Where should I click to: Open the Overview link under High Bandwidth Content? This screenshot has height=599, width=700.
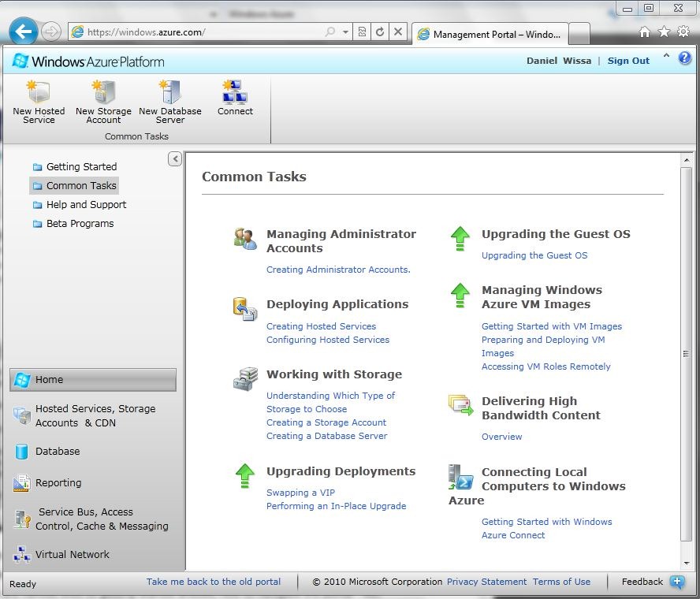pos(501,437)
